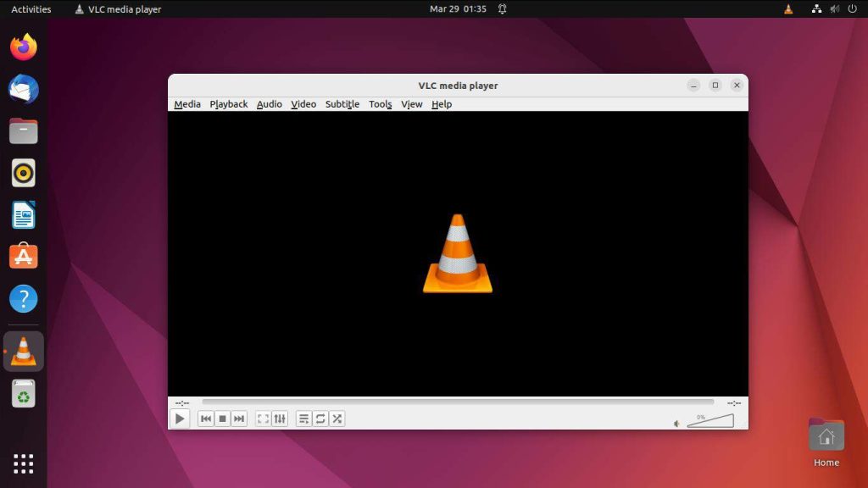Stop playback using the Stop button
This screenshot has height=488, width=868.
pyautogui.click(x=223, y=419)
